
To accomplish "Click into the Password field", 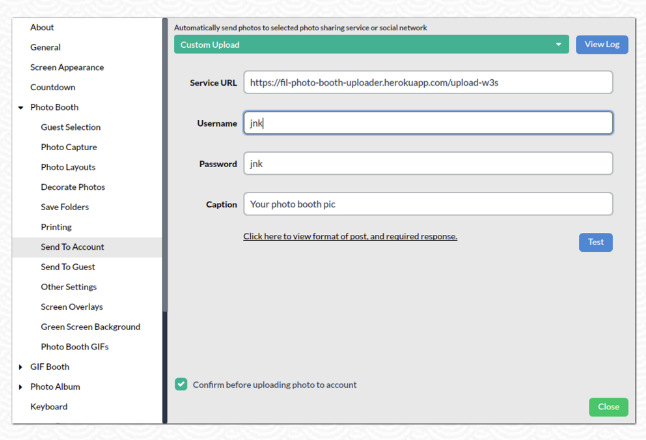I will tap(428, 164).
